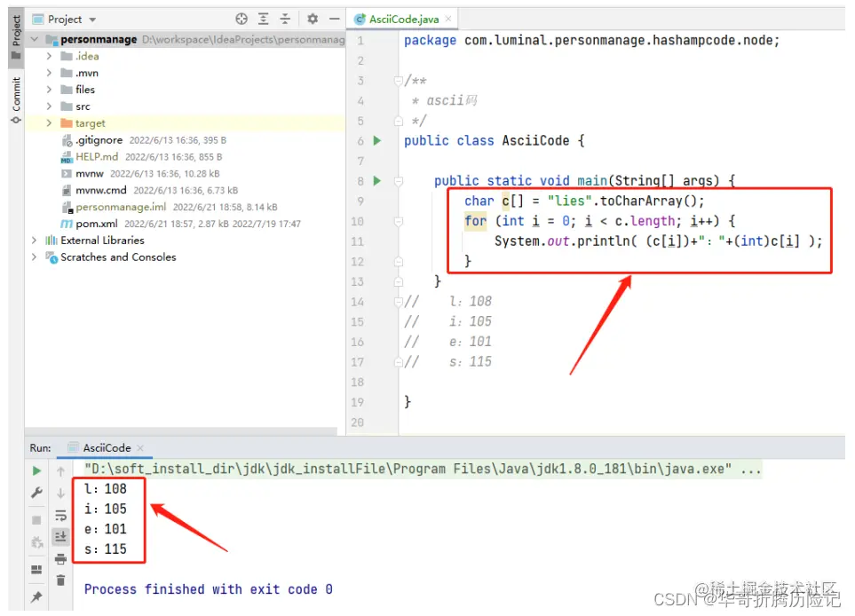
Task: Collapse the for loop fold marker on line 10
Action: click(399, 221)
